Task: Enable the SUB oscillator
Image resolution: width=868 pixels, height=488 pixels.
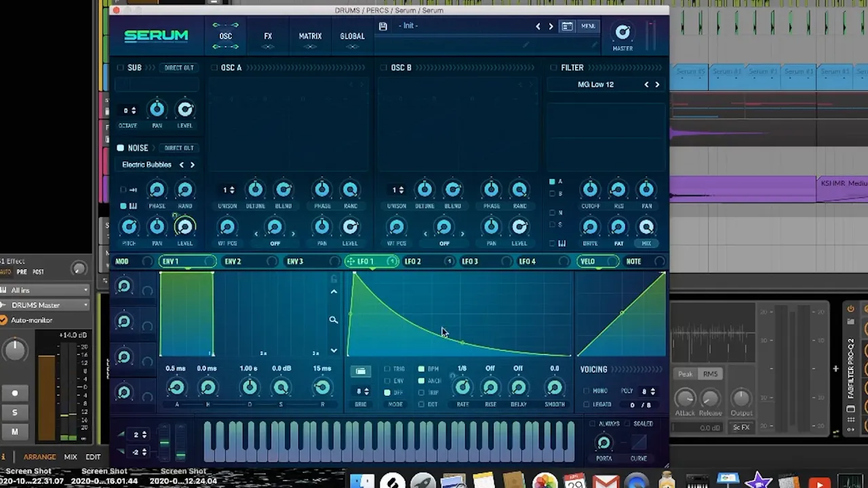Action: pyautogui.click(x=120, y=68)
